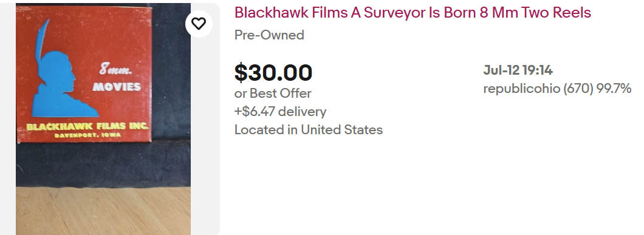
Task: Click yellow "BLACKHAWK FILMS INC." text on box
Action: click(x=87, y=126)
